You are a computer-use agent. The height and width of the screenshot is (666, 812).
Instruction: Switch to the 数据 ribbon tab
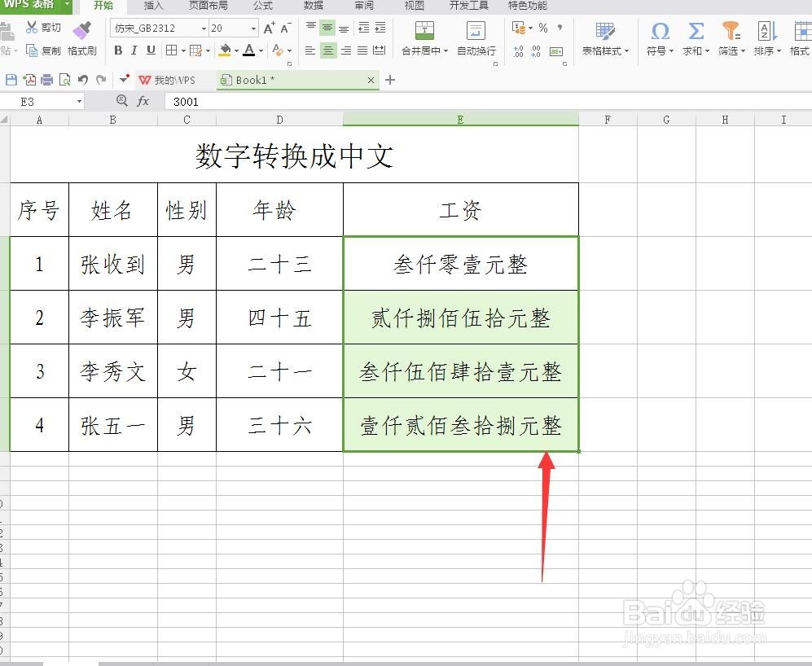click(313, 6)
